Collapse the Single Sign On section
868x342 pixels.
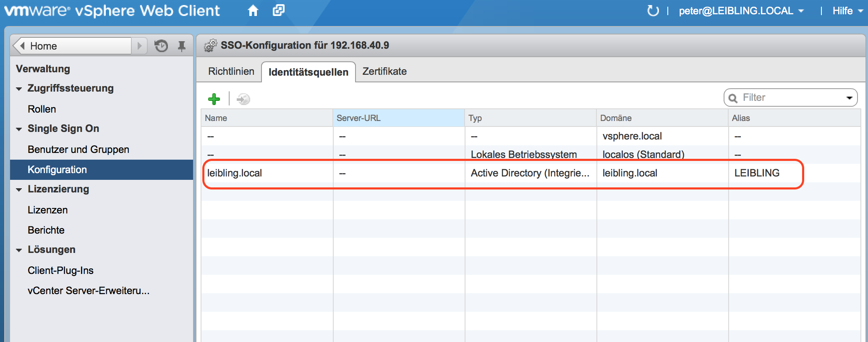(19, 129)
